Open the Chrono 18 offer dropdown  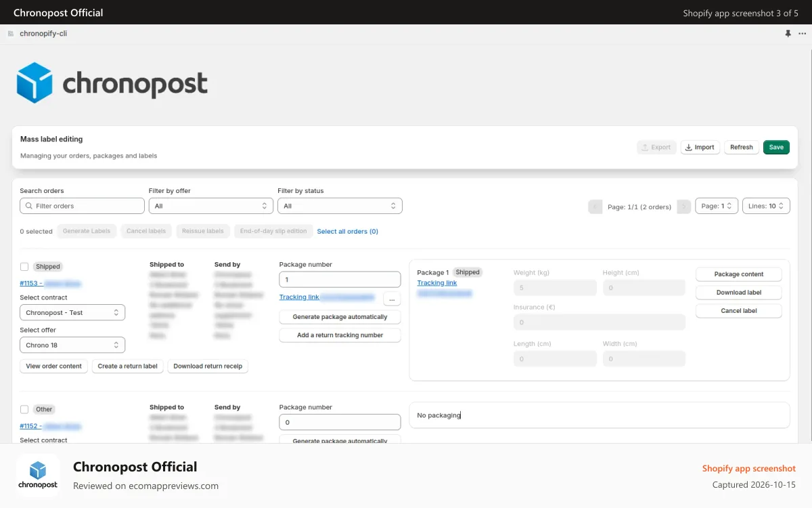pos(72,345)
